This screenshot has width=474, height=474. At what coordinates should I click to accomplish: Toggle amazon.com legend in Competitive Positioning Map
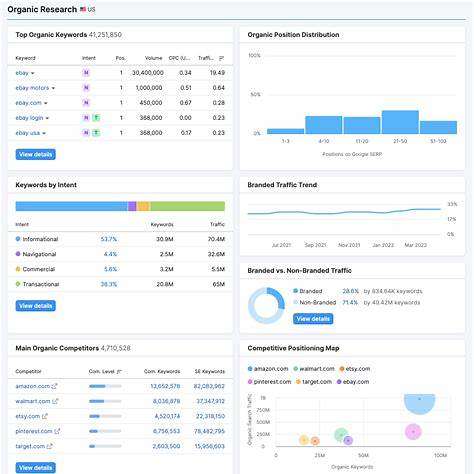pos(268,369)
